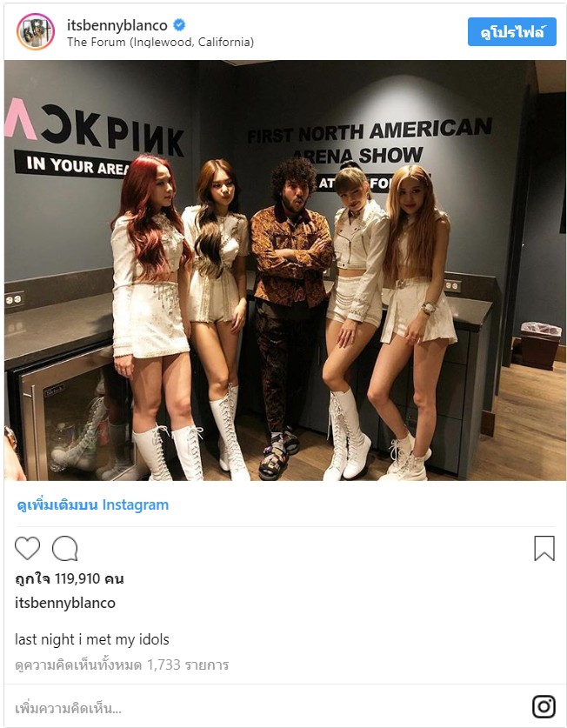The image size is (567, 728).
Task: Click the caption text last night i met my idols
Action: (x=92, y=639)
